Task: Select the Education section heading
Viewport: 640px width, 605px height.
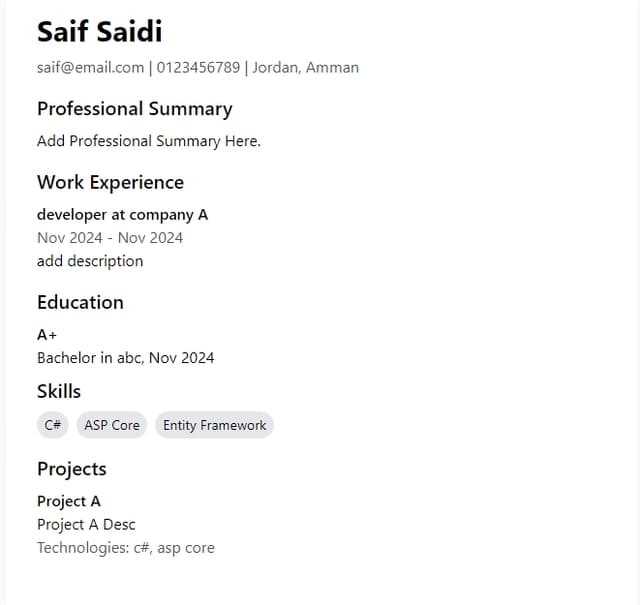Action: pyautogui.click(x=80, y=302)
